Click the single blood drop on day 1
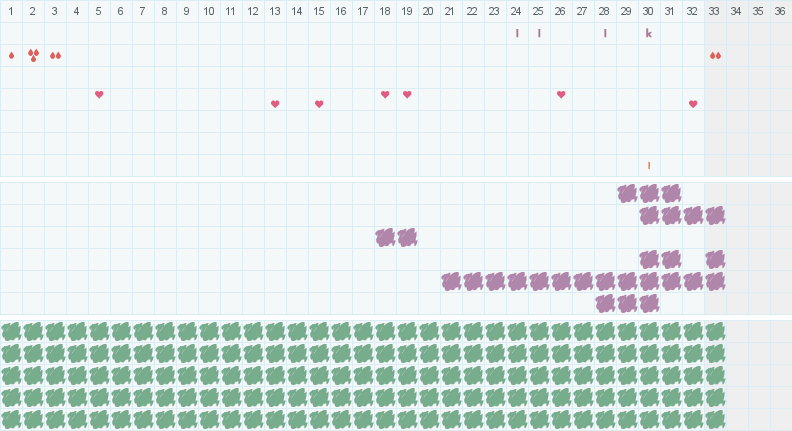792x431 pixels. (x=11, y=55)
